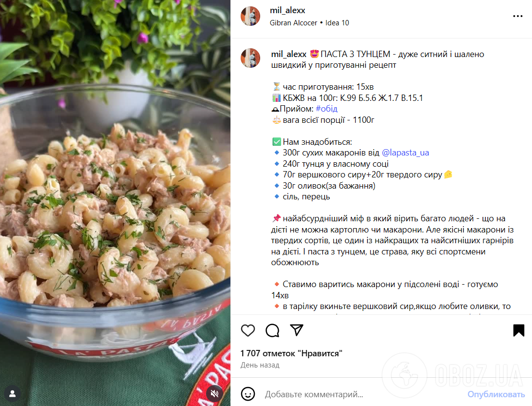Open mil_alexx profile from header username

(287, 11)
